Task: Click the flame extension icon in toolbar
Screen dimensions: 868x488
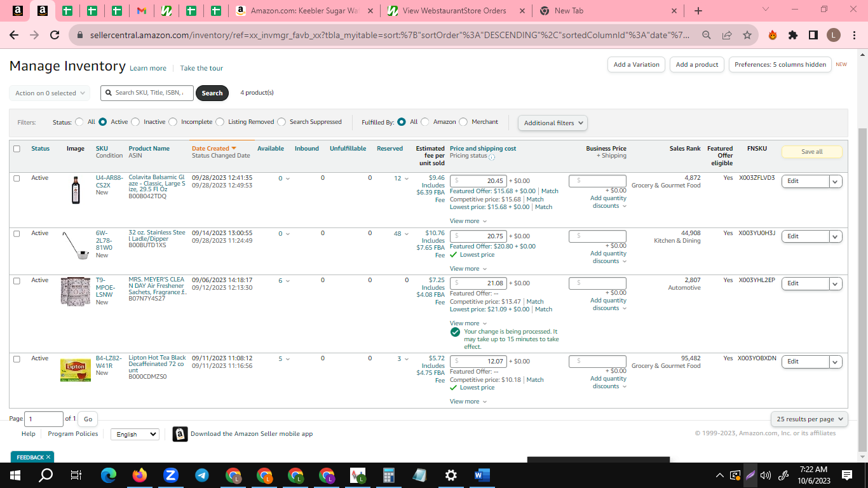Action: [x=773, y=35]
